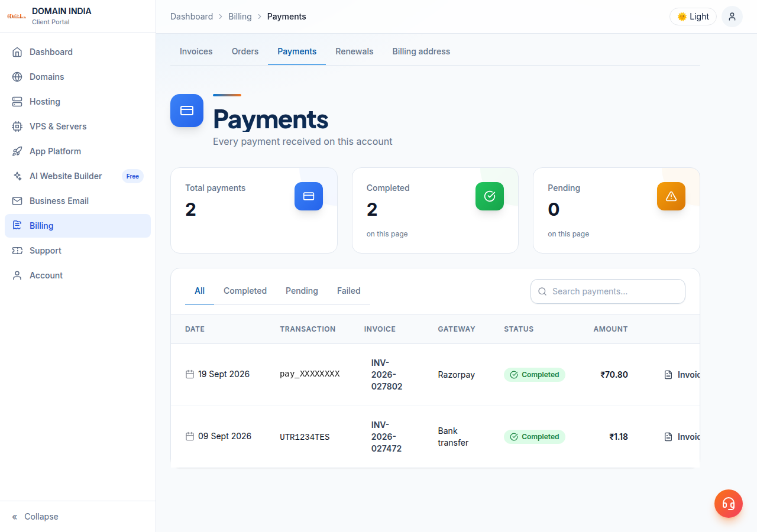Click the Total payments card icon
Screen dimensions: 757x532
309,196
